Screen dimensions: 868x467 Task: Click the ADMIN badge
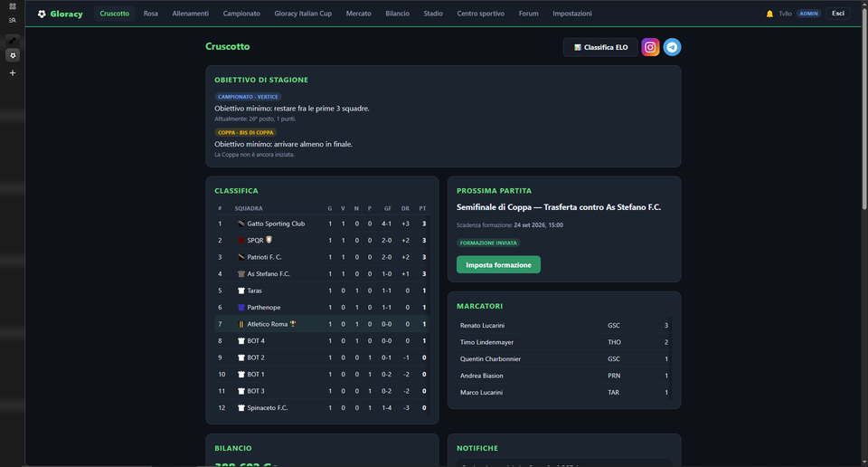click(808, 14)
